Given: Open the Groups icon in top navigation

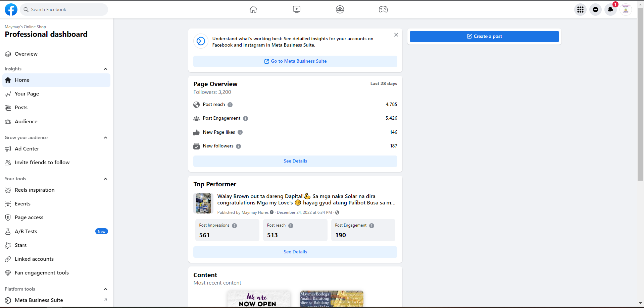Looking at the screenshot, I should (340, 9).
